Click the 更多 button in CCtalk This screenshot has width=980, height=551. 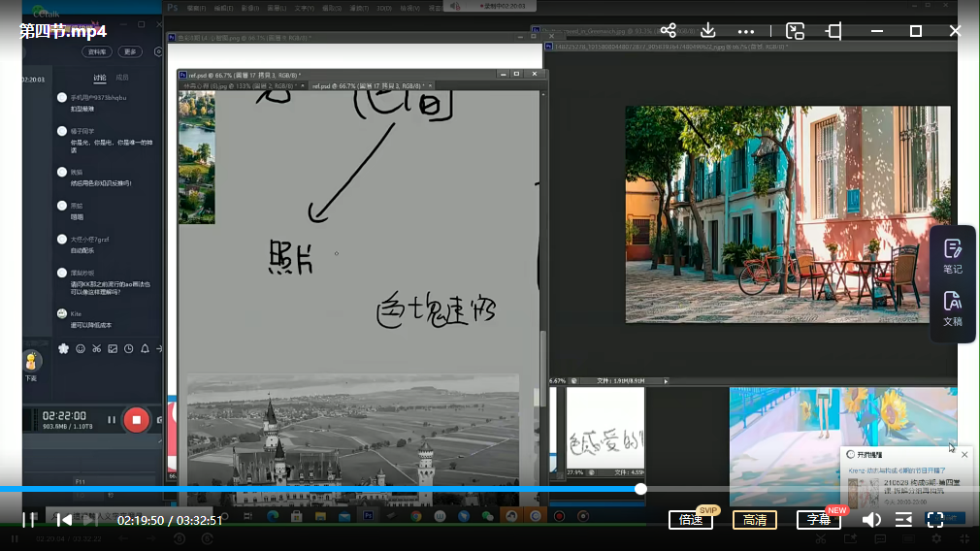tap(130, 51)
